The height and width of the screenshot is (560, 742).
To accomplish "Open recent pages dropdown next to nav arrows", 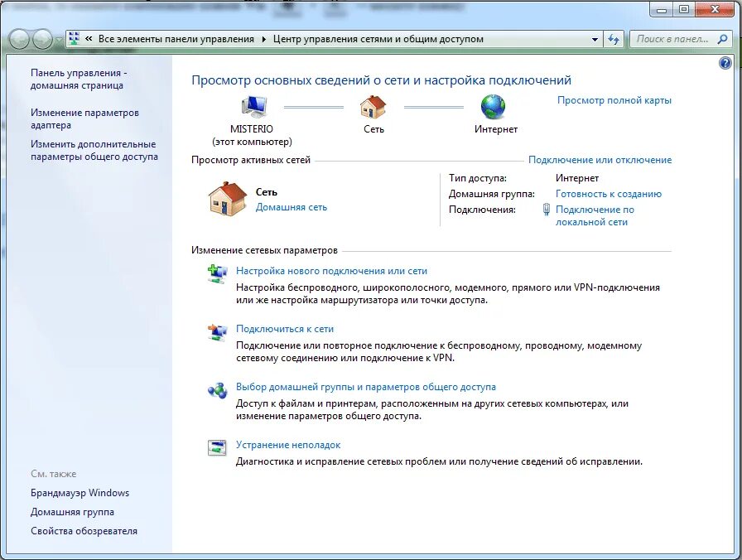I will [59, 40].
